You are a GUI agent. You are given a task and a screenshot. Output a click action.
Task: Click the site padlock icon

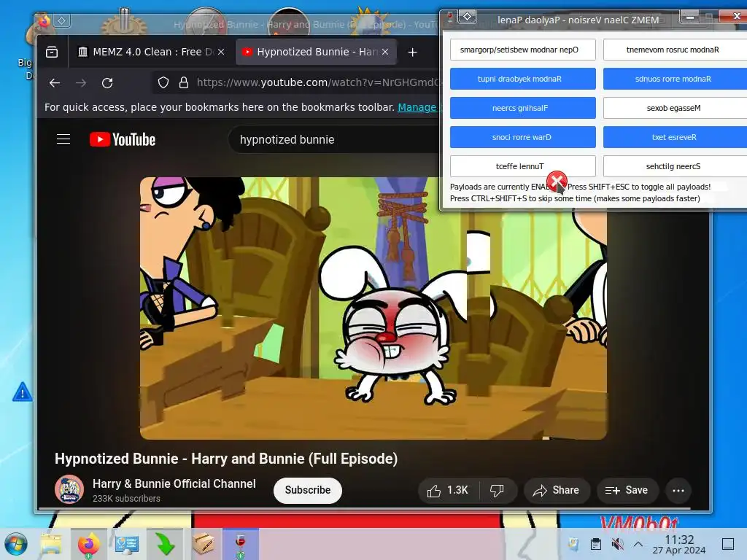[183, 83]
